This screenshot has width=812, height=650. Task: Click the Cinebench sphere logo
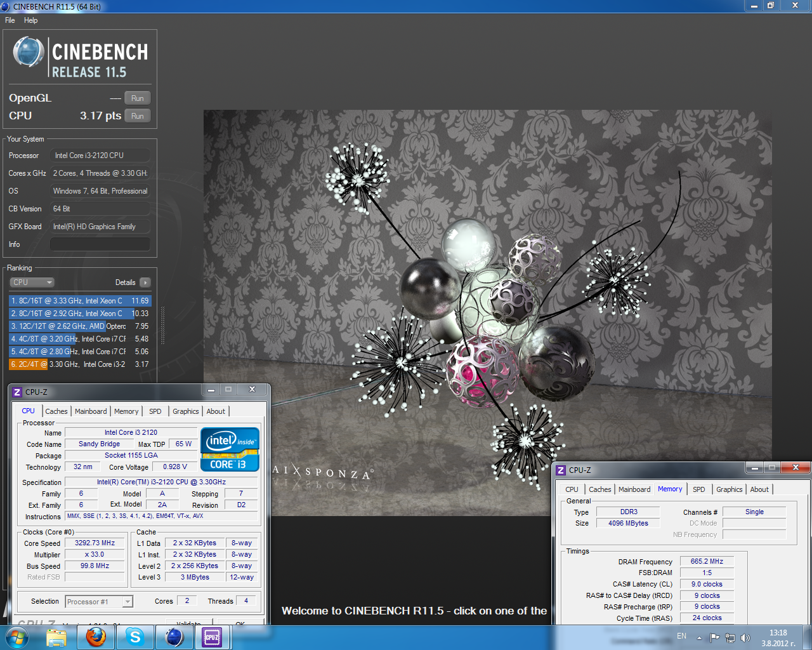click(29, 52)
